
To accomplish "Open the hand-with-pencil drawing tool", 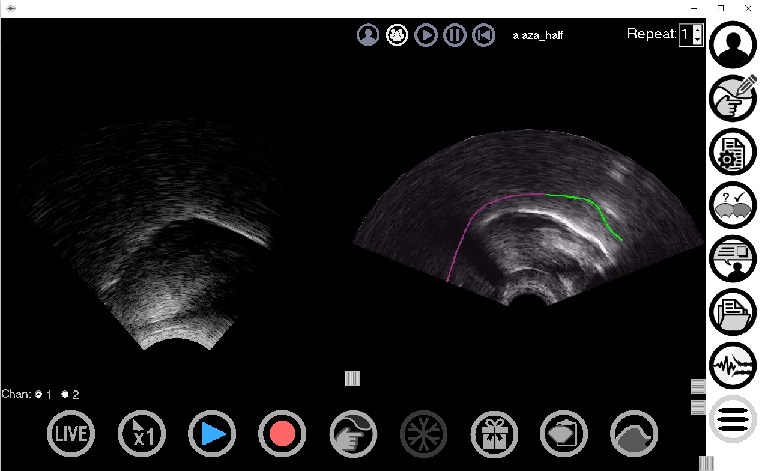I will pos(734,99).
